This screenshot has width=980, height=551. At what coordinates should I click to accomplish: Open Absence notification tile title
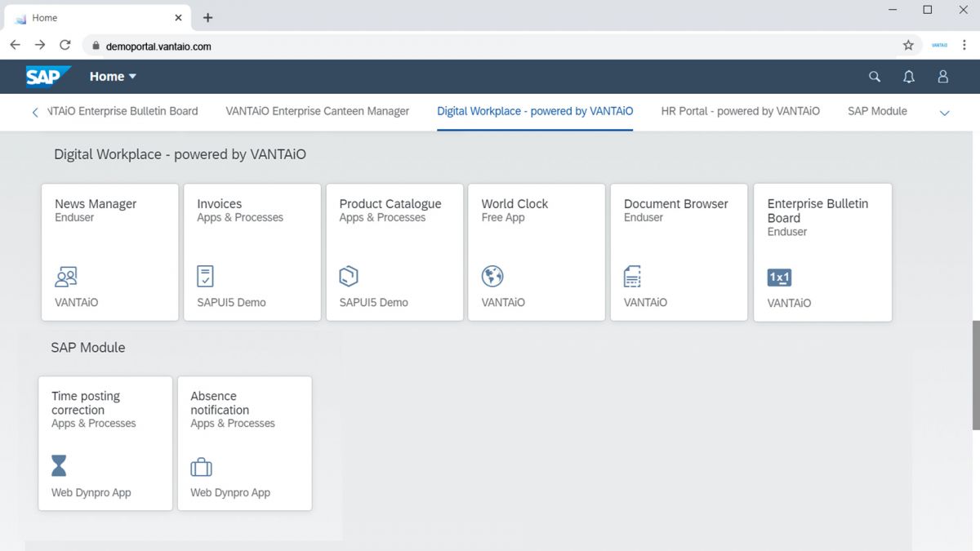(220, 403)
